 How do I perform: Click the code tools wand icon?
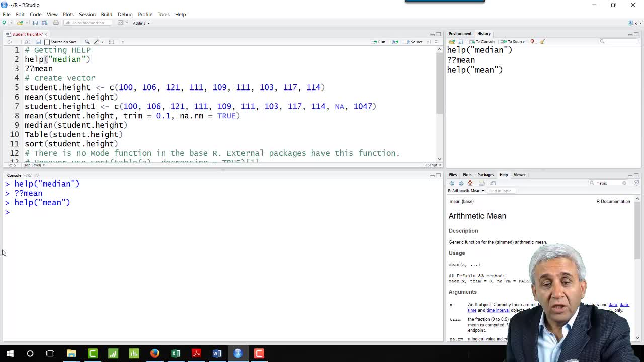click(96, 42)
